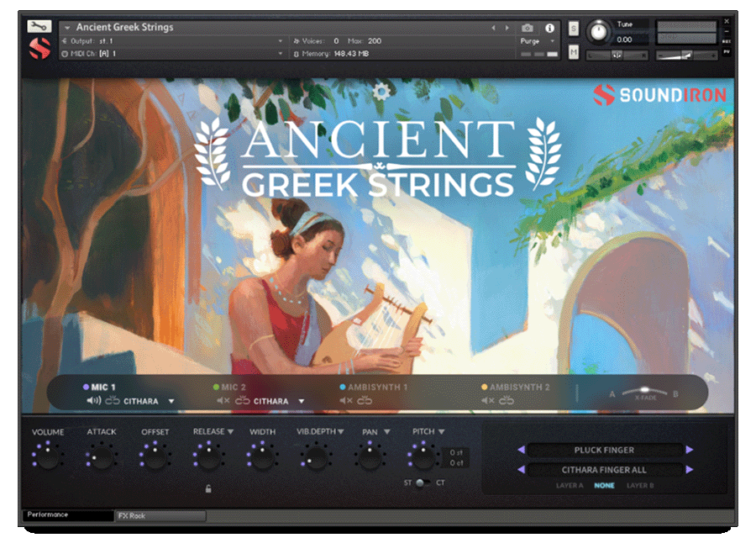
Task: Click the Soundiron brand logo on artwork
Action: click(659, 95)
